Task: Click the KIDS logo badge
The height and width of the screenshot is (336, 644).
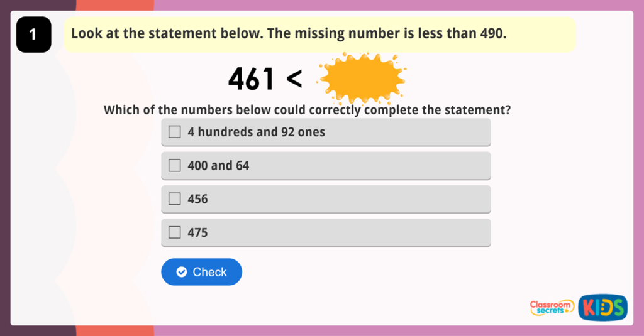Action: [602, 307]
